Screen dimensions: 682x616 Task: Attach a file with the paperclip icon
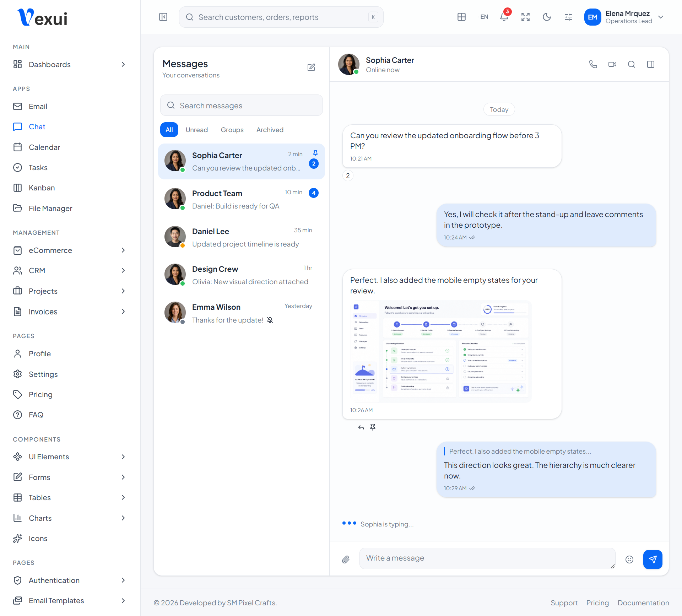click(x=346, y=560)
